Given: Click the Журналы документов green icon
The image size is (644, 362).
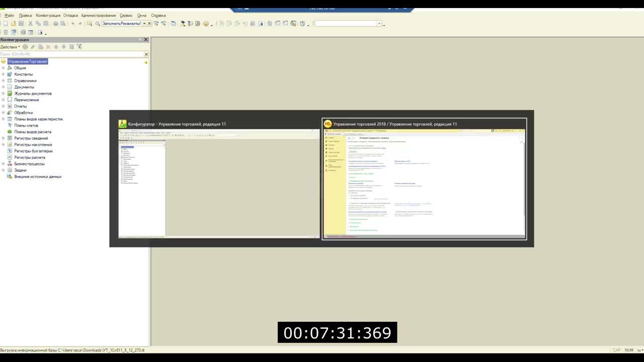Looking at the screenshot, I should [10, 94].
